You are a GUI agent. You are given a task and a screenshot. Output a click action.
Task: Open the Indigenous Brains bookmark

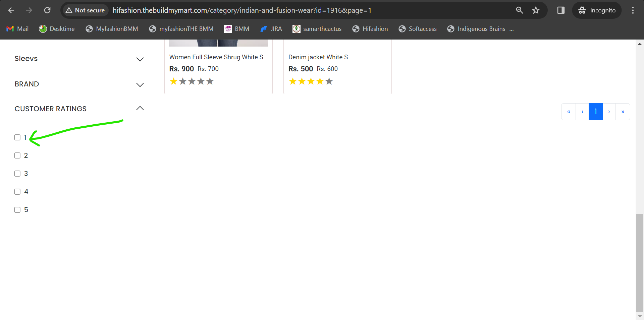(x=480, y=29)
